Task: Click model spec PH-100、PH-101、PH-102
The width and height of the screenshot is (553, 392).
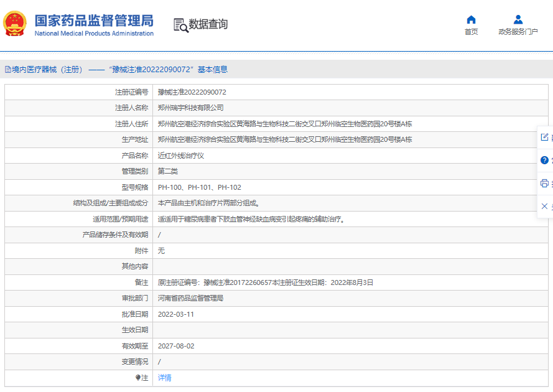Action: click(199, 187)
